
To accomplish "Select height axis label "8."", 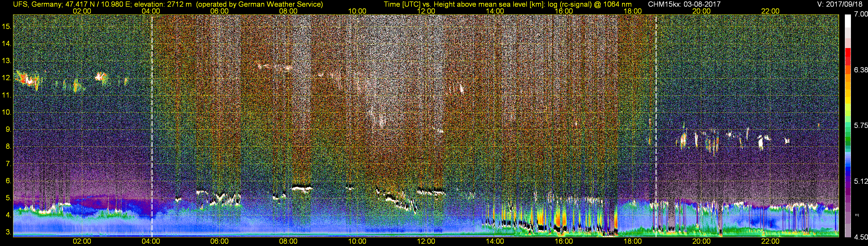I will coord(8,147).
